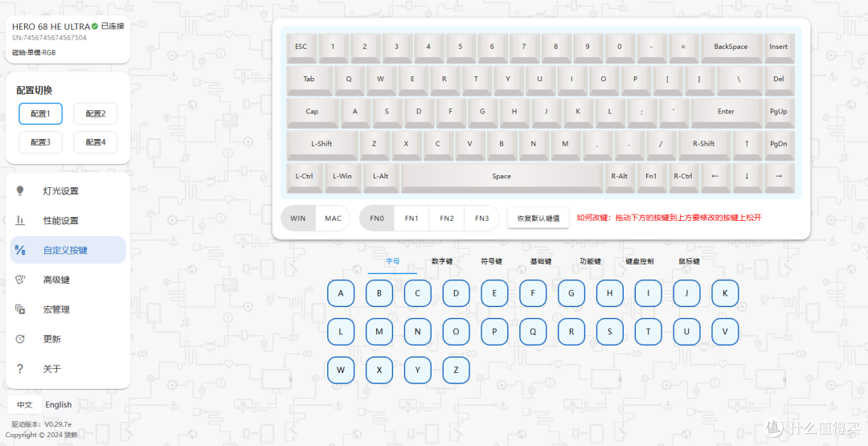Open 灯光设置 lighting settings
The height and width of the screenshot is (446, 868).
(x=68, y=191)
